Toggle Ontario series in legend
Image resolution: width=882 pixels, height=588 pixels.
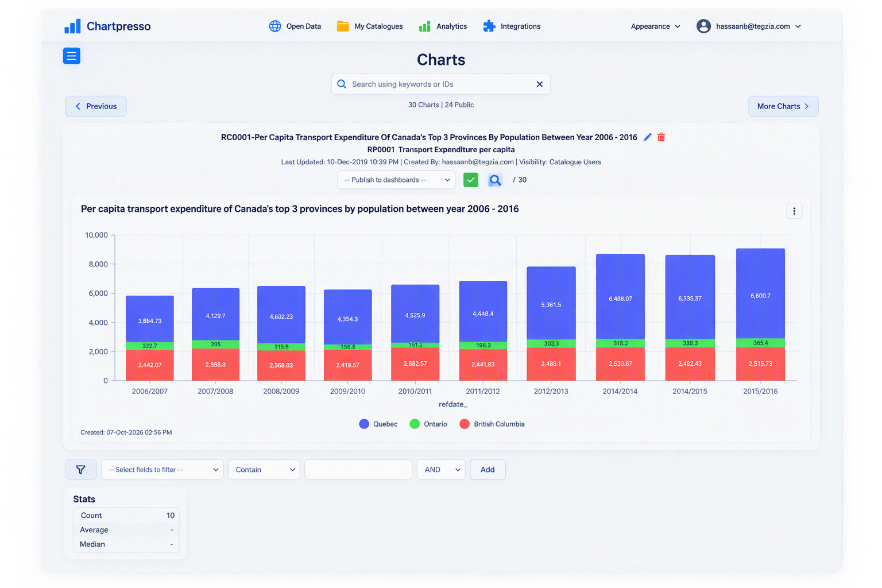(428, 424)
